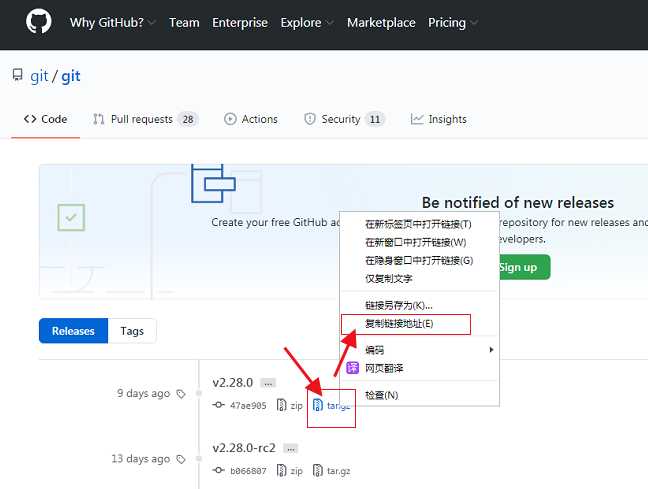Choose open link in new tab (T)

click(x=418, y=224)
